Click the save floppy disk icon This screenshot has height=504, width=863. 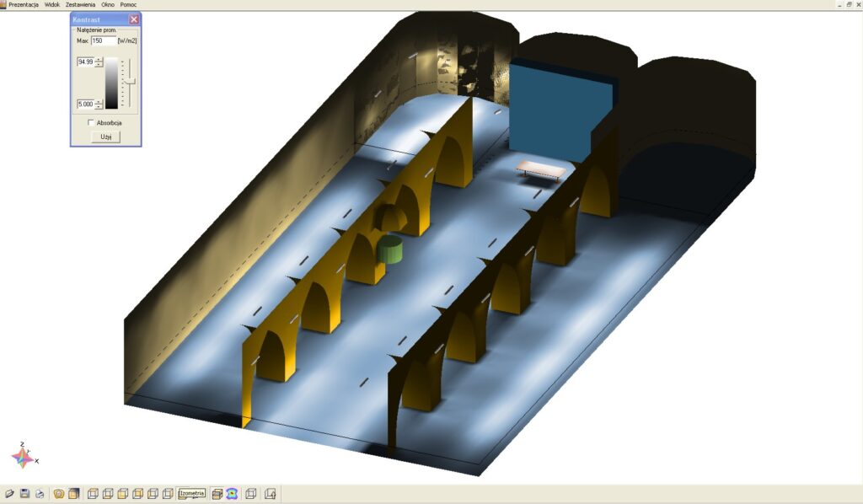pos(24,494)
